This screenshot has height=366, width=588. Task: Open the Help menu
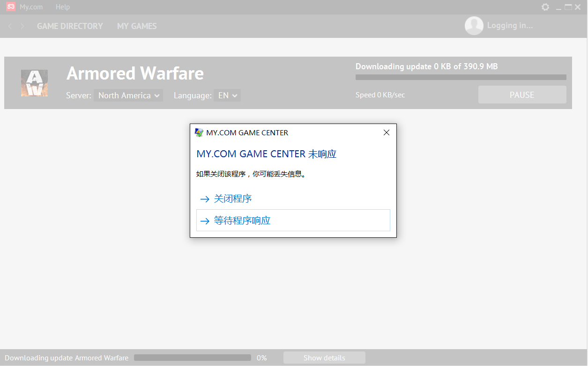62,7
